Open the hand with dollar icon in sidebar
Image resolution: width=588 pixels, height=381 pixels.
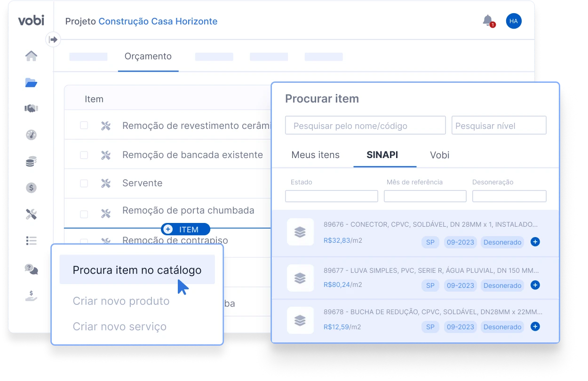point(31,296)
